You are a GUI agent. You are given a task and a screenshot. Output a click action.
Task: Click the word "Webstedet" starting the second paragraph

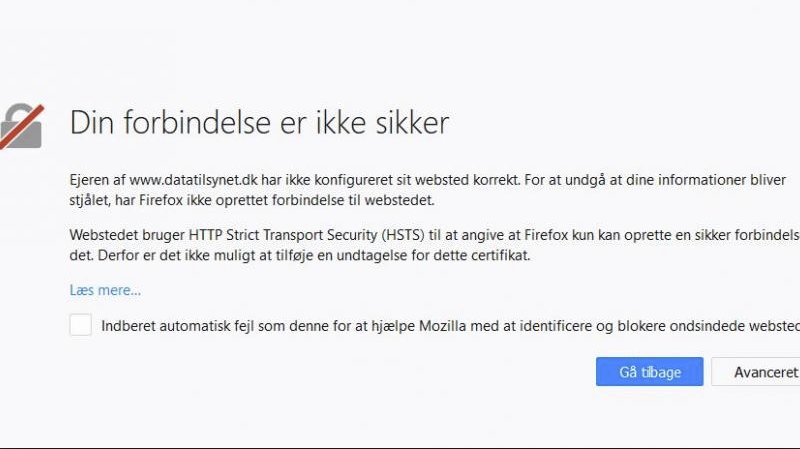coord(102,235)
